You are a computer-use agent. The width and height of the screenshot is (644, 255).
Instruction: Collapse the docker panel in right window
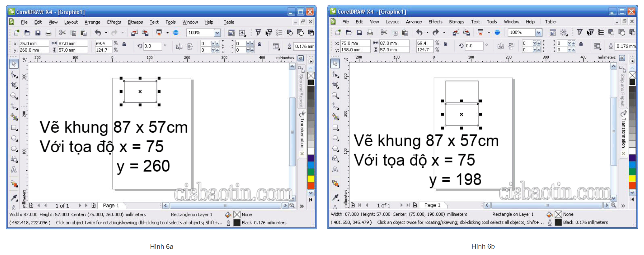(622, 58)
